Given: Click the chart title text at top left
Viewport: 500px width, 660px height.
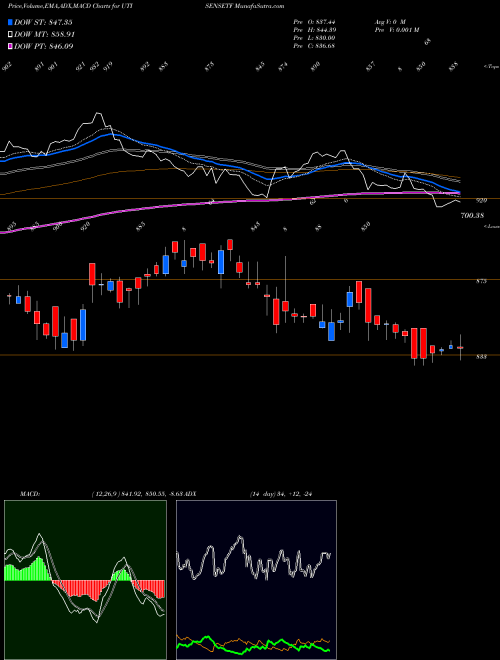Looking at the screenshot, I should pyautogui.click(x=71, y=6).
